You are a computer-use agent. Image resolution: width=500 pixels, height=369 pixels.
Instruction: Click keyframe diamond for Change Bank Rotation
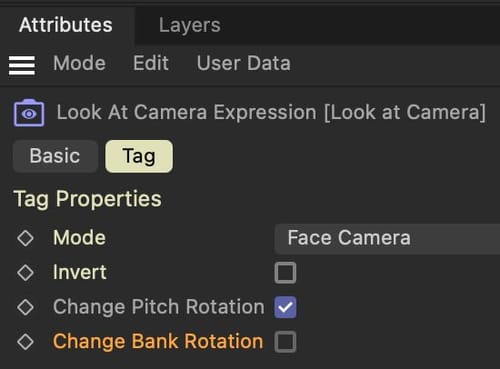(25, 342)
